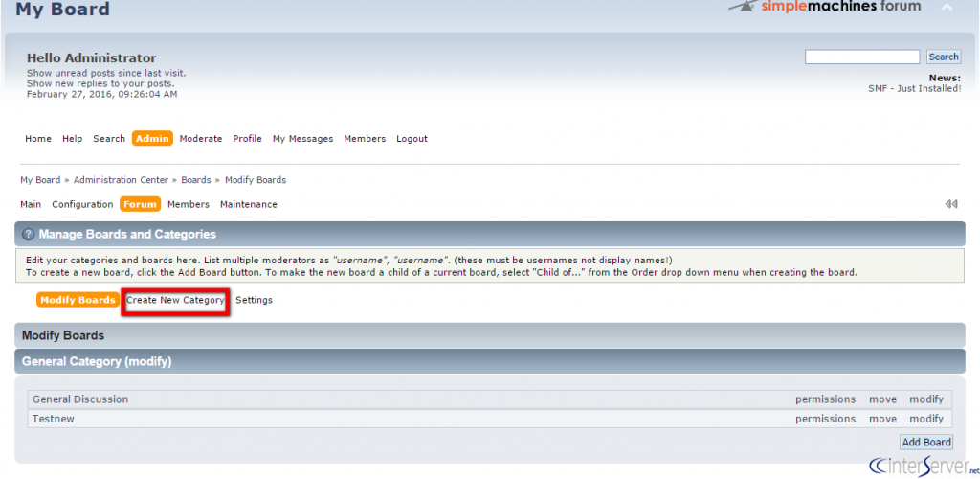The width and height of the screenshot is (980, 479).
Task: Open Create New Category
Action: [176, 300]
